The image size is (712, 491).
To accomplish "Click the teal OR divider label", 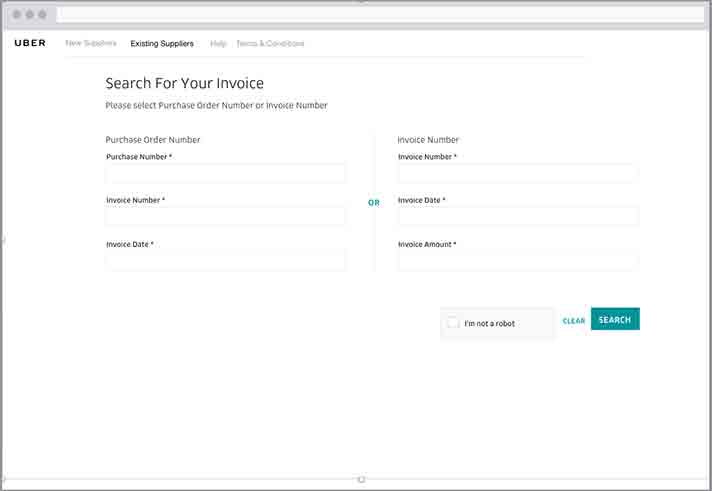I will point(374,203).
